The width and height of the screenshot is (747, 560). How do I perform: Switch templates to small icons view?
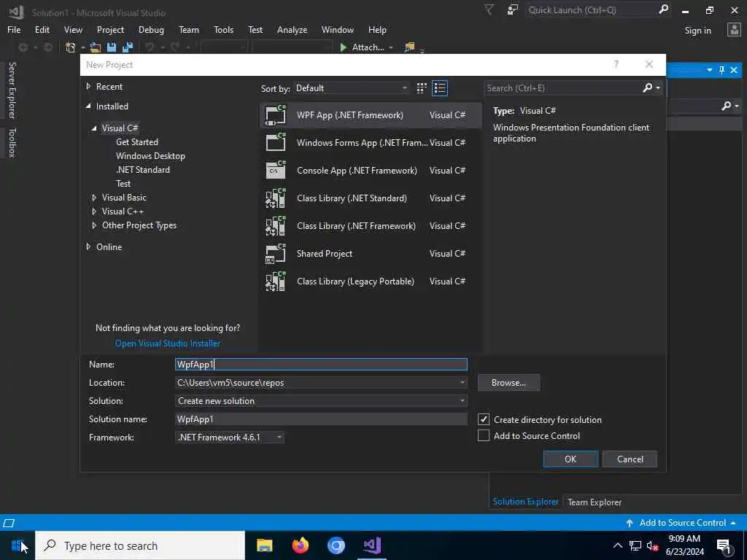[422, 88]
